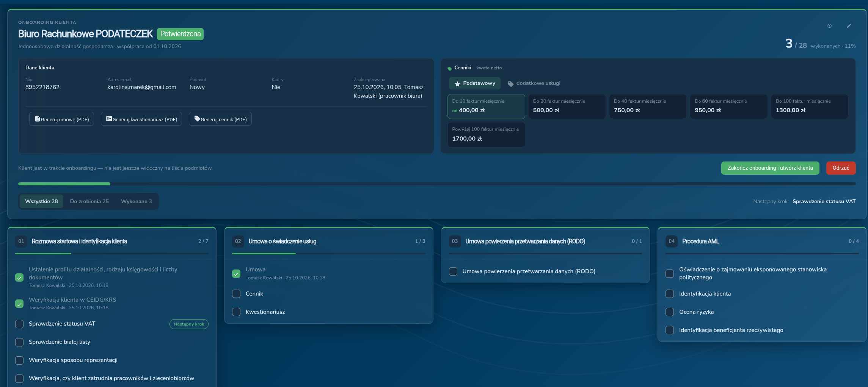Show the Wszystkie 28 filter tab
Viewport: 868px width, 387px height.
click(x=41, y=201)
